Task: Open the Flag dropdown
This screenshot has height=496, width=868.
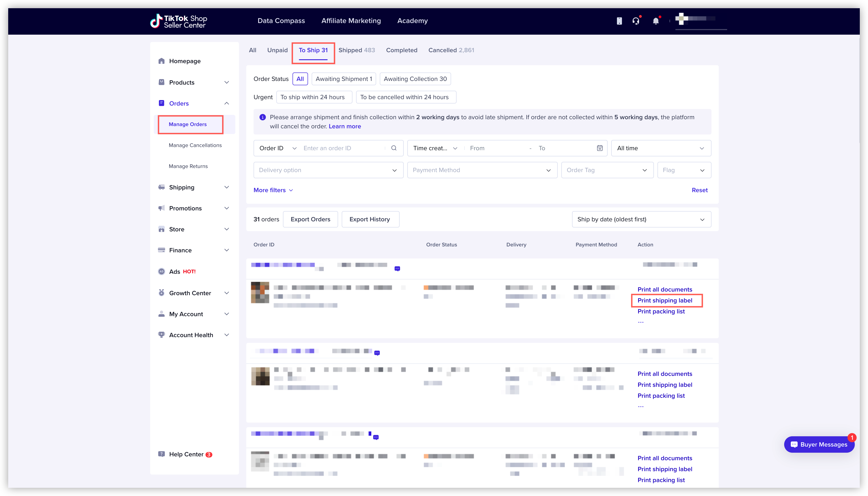Action: (684, 170)
